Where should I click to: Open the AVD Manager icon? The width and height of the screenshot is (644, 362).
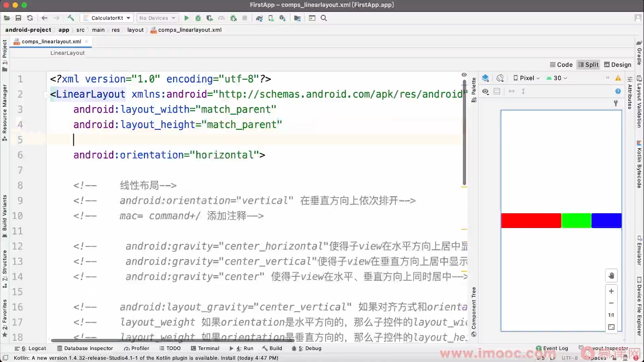point(271,18)
